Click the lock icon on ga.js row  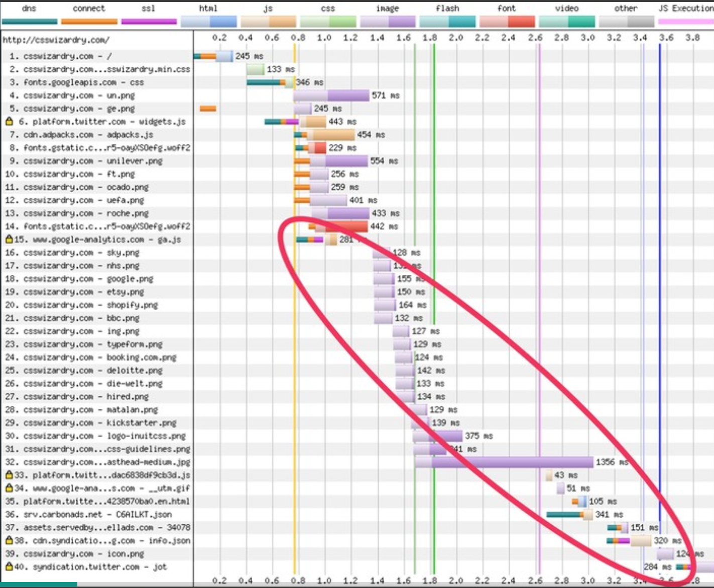click(x=9, y=239)
